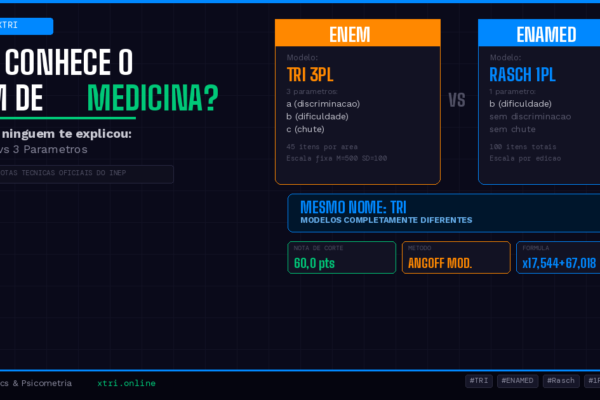
Task: Click the '1 parametro:' label in the ENAMED card
Action: click(512, 91)
